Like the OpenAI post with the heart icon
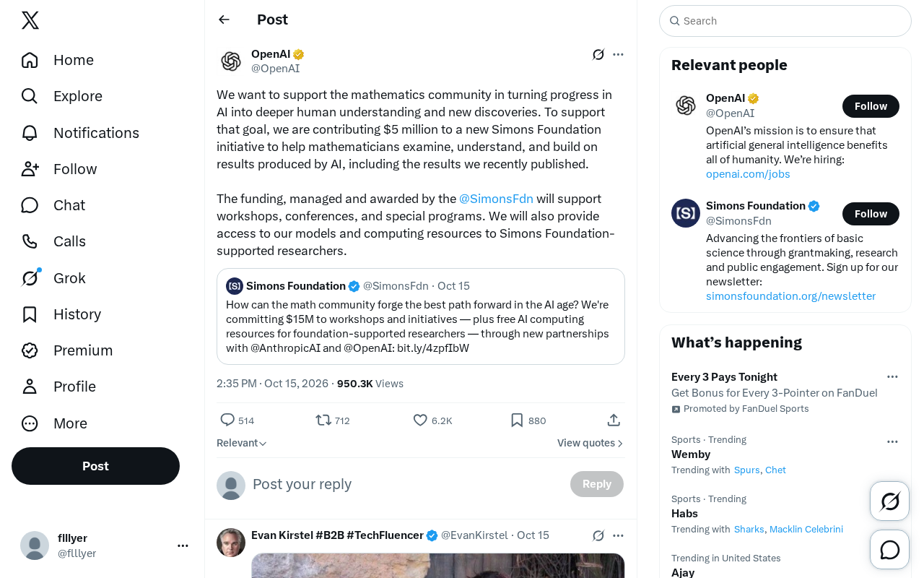Image resolution: width=924 pixels, height=578 pixels. pos(420,420)
